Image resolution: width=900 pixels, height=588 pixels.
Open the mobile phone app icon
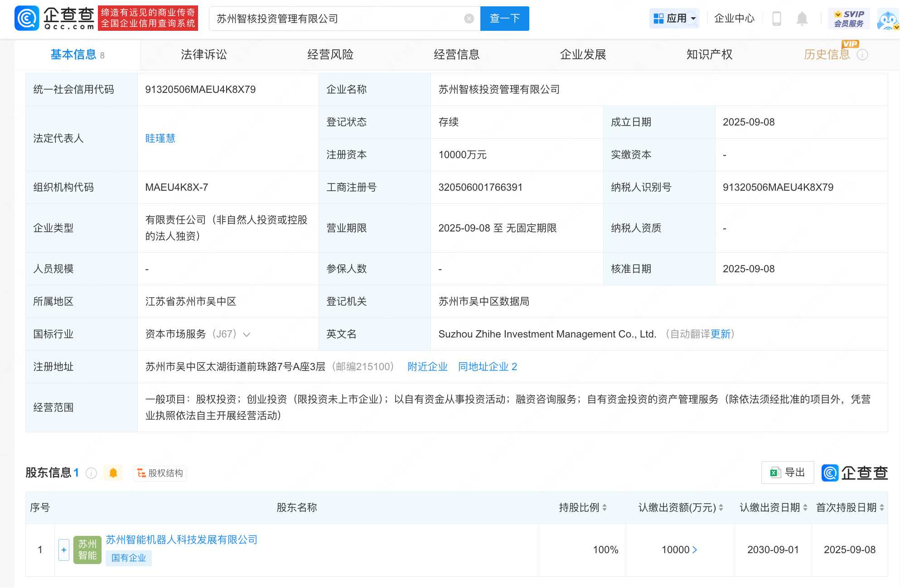(x=776, y=19)
